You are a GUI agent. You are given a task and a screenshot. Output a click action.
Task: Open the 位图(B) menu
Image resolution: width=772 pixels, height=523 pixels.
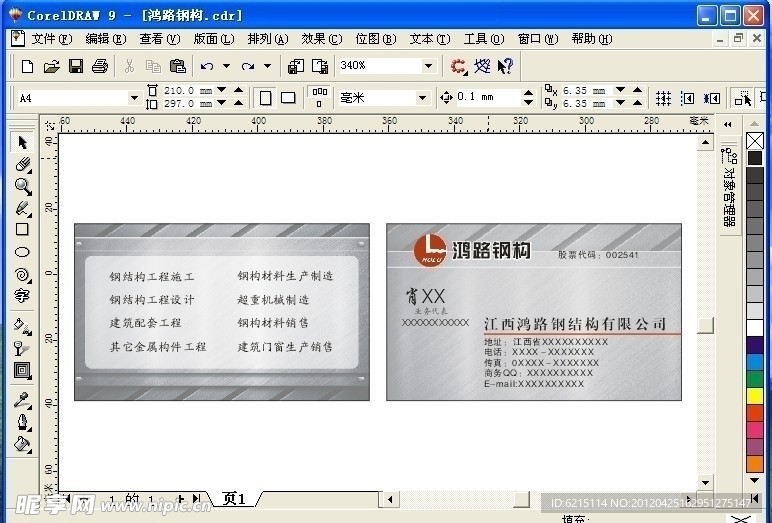click(376, 39)
